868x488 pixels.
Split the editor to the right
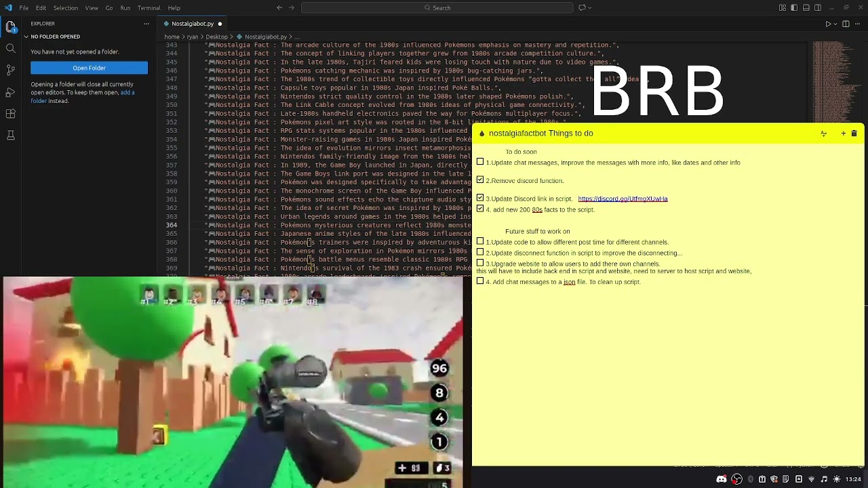coord(846,24)
